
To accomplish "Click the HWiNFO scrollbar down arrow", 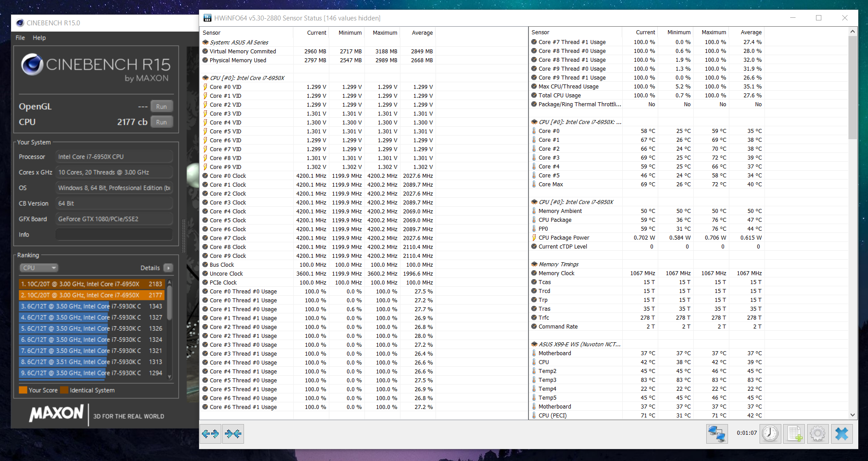I will [852, 415].
